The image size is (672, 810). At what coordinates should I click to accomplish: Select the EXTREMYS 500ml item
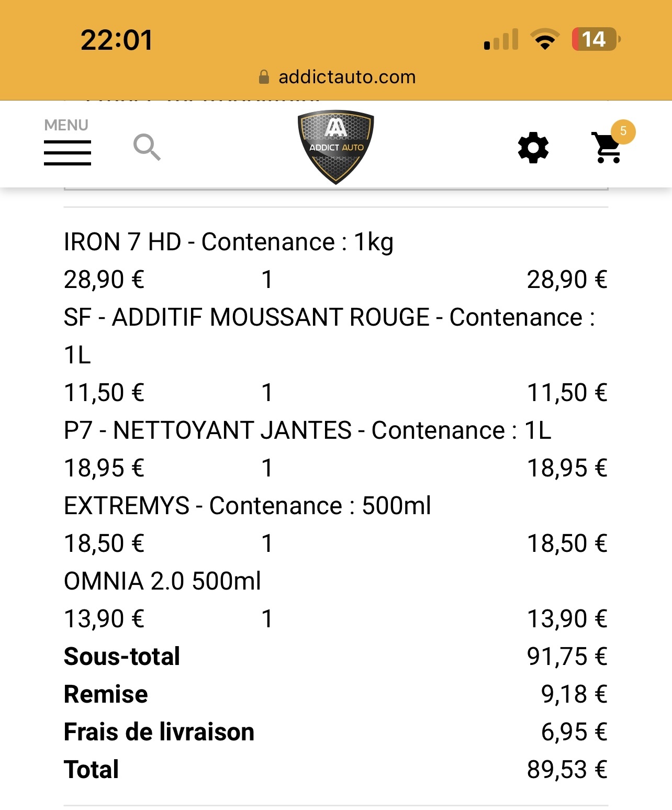(x=248, y=506)
